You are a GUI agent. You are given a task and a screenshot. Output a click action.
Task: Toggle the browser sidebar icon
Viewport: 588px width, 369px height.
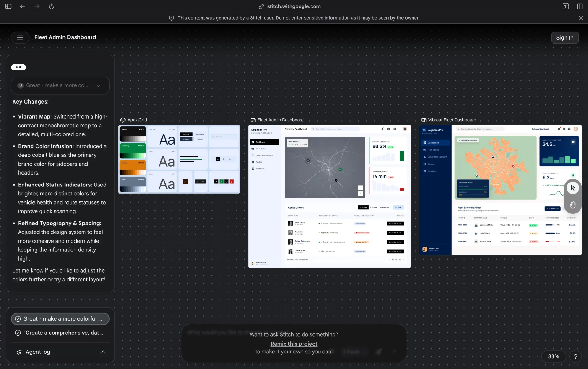[x=8, y=6]
